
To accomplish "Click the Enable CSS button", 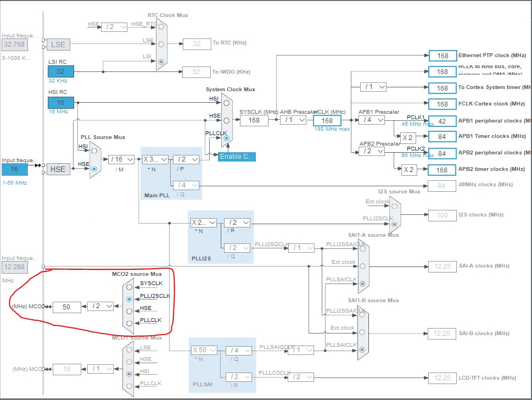I will click(x=236, y=156).
